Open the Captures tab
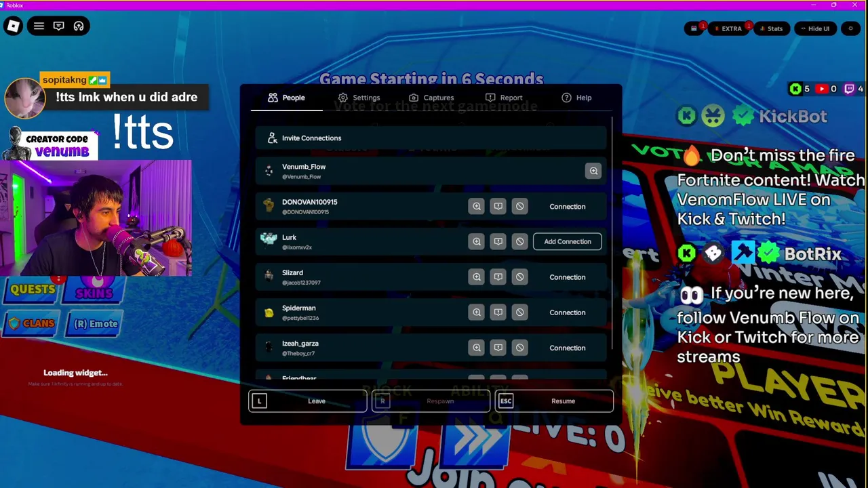868x488 pixels. [431, 98]
